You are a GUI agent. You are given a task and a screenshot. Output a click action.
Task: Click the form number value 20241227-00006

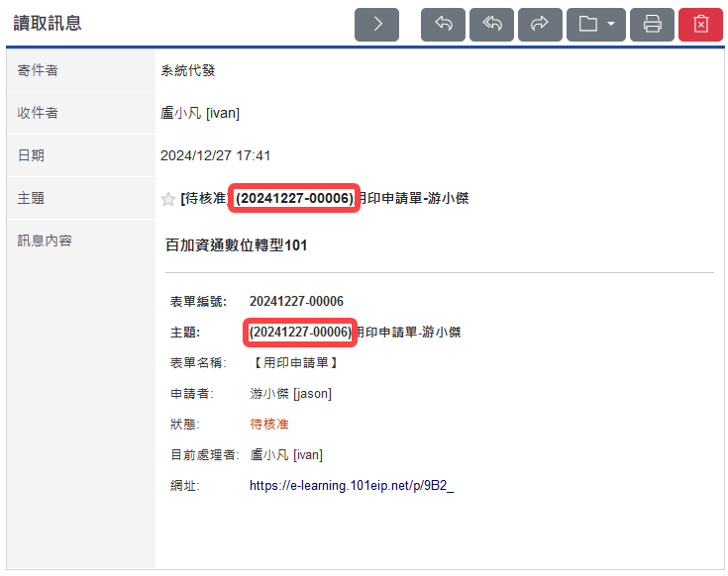tap(296, 302)
